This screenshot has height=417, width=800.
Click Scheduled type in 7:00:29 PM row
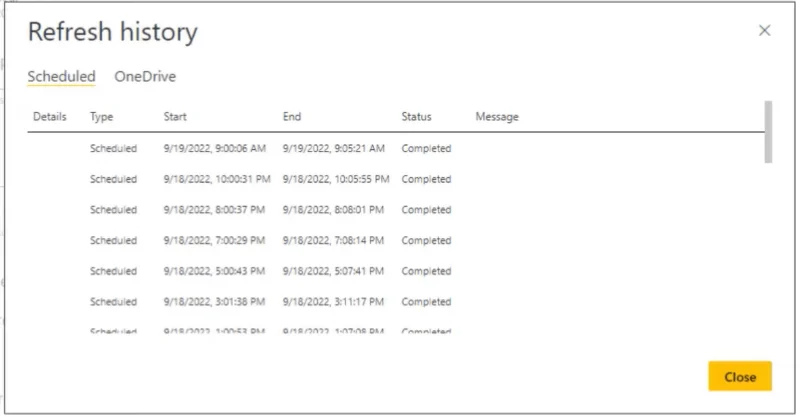[113, 240]
